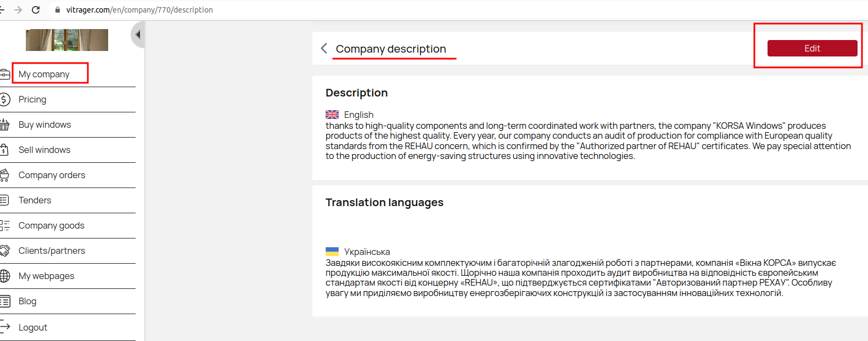Image resolution: width=868 pixels, height=341 pixels.
Task: Go to Buy windows
Action: (x=44, y=124)
